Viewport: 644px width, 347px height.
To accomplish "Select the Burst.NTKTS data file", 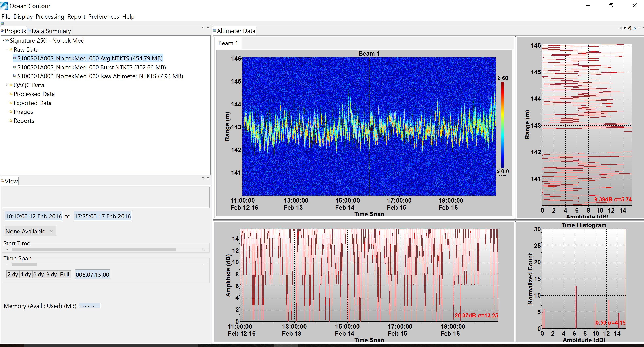I will click(92, 67).
